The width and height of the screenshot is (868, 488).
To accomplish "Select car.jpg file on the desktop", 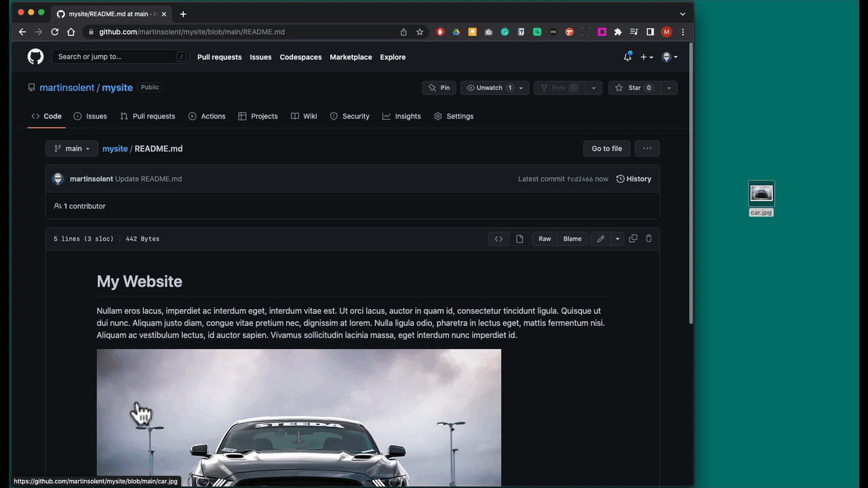I will [x=761, y=195].
